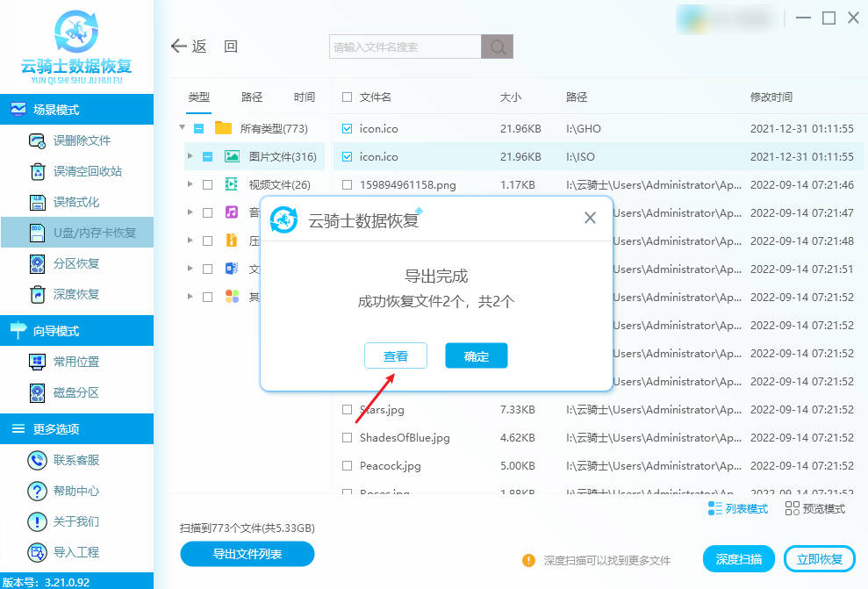Click the blue document type icon
The height and width of the screenshot is (589, 868).
point(232,269)
